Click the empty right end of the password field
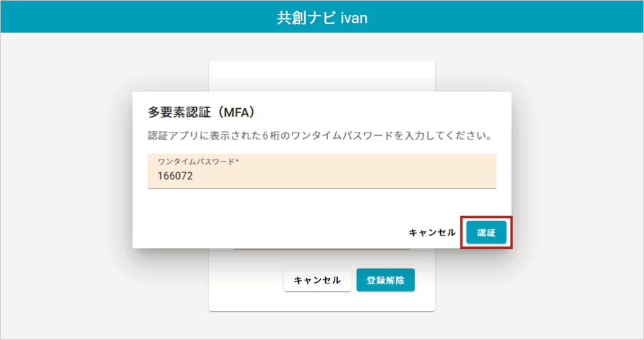This screenshot has width=644, height=340. [x=465, y=176]
